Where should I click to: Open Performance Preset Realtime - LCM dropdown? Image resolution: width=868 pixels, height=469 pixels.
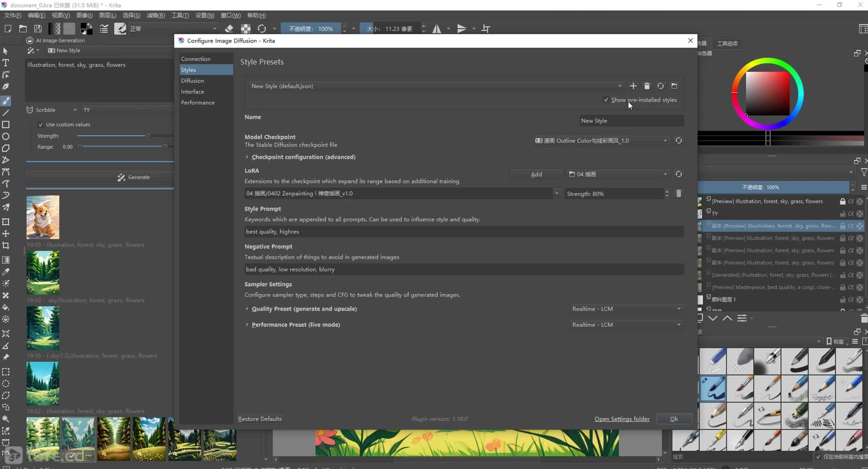click(x=627, y=325)
